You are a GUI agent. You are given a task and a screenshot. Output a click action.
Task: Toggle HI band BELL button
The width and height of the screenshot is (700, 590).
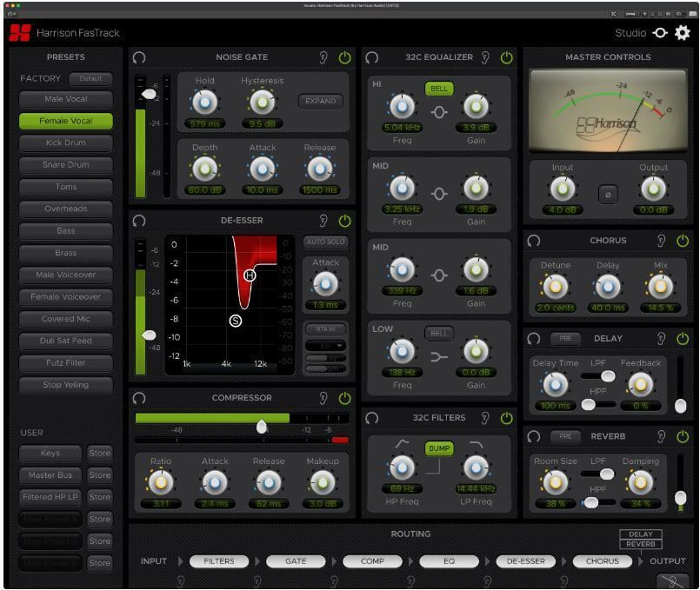coord(439,89)
